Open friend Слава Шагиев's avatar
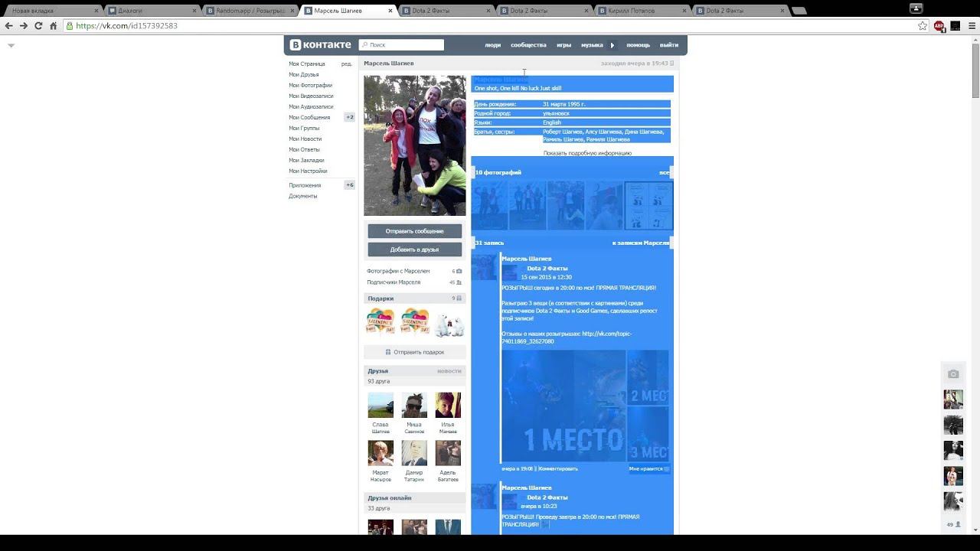This screenshot has width=980, height=551. pos(381,405)
